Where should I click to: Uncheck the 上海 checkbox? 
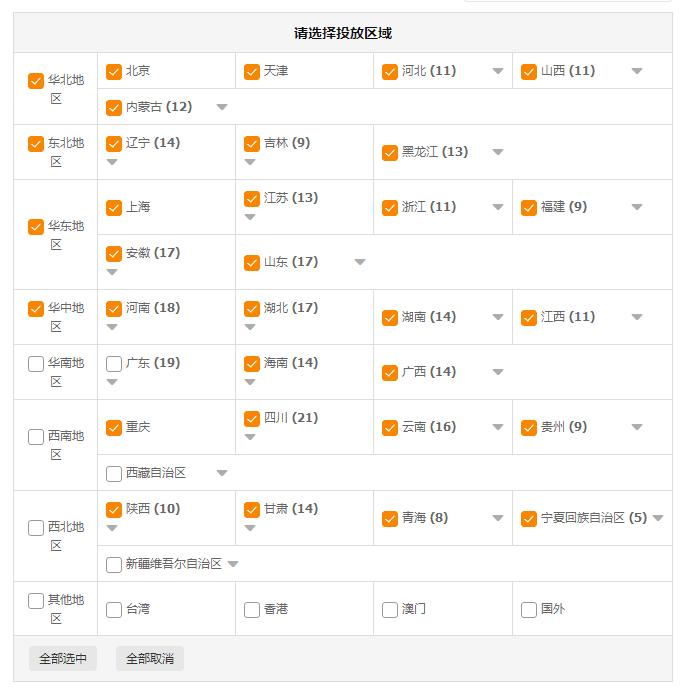pos(114,208)
